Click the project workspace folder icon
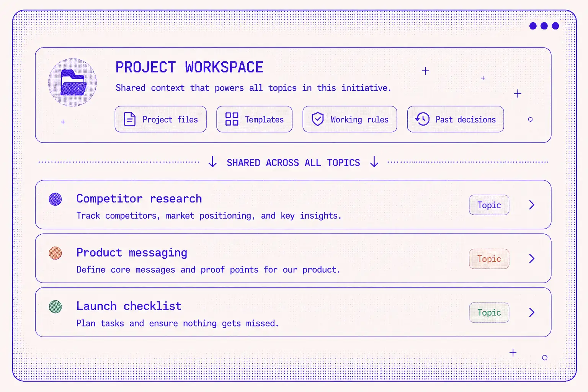This screenshot has height=392, width=588. [x=73, y=82]
